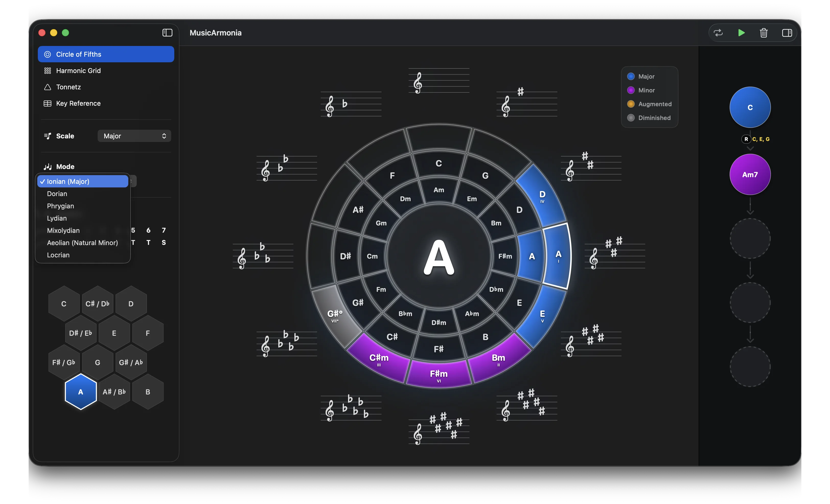The height and width of the screenshot is (504, 830).
Task: Select Dm in the minor ring
Action: coord(405,199)
